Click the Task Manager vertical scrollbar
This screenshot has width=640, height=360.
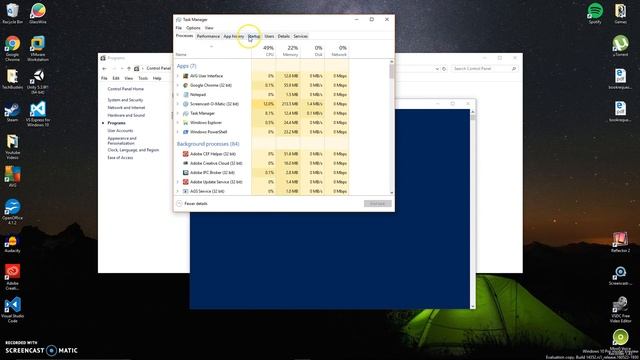point(392,127)
